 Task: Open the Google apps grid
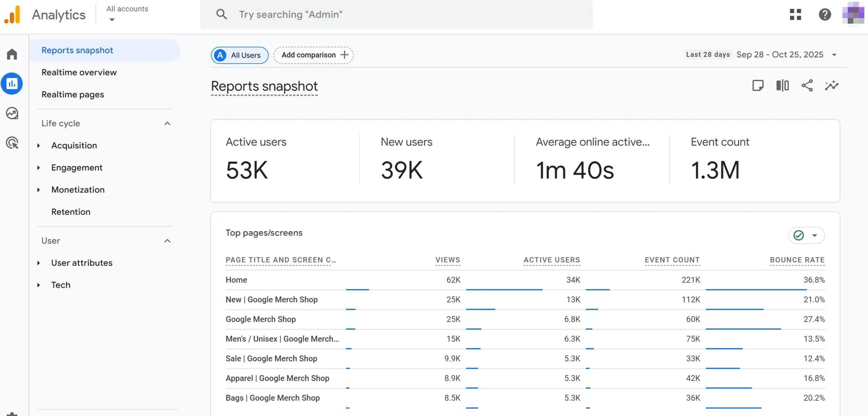click(x=795, y=15)
